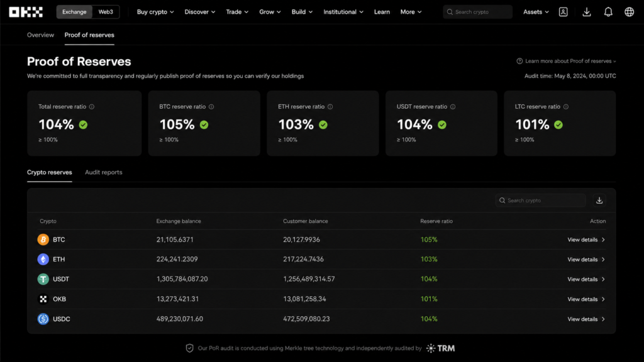The height and width of the screenshot is (362, 644).
Task: Expand the Discover menu
Action: tap(199, 12)
